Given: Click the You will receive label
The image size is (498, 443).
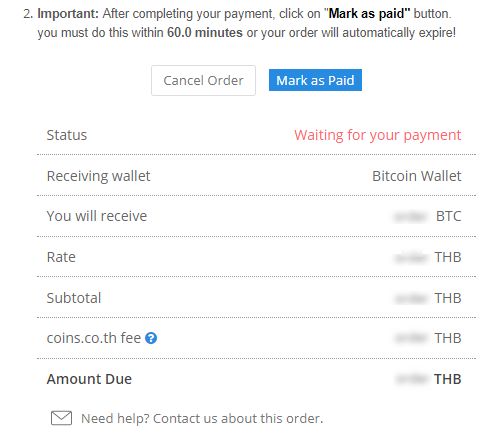Looking at the screenshot, I should (x=97, y=216).
